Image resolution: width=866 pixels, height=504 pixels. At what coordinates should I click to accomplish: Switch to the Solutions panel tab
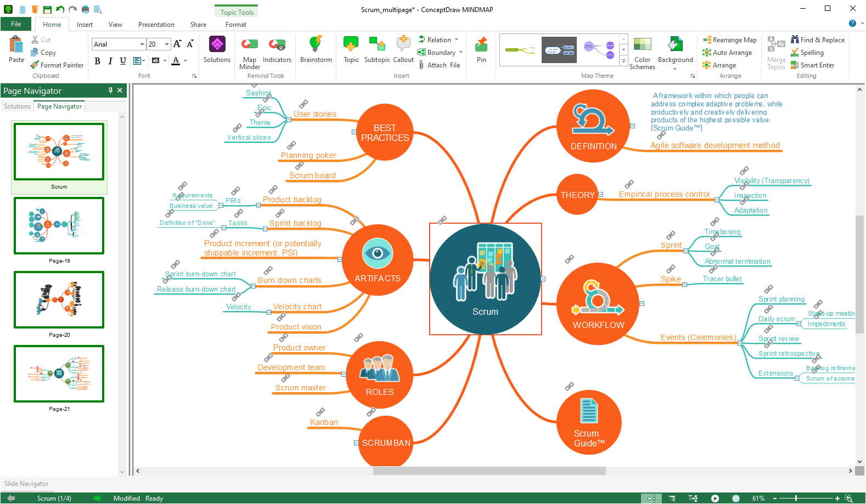[17, 106]
